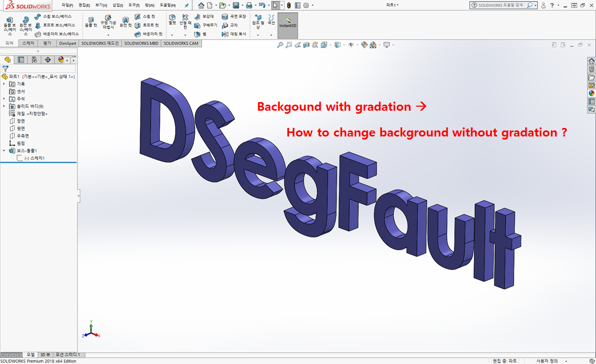Choose the 곡면 포장 wrap tool
The image size is (596, 364).
point(234,17)
